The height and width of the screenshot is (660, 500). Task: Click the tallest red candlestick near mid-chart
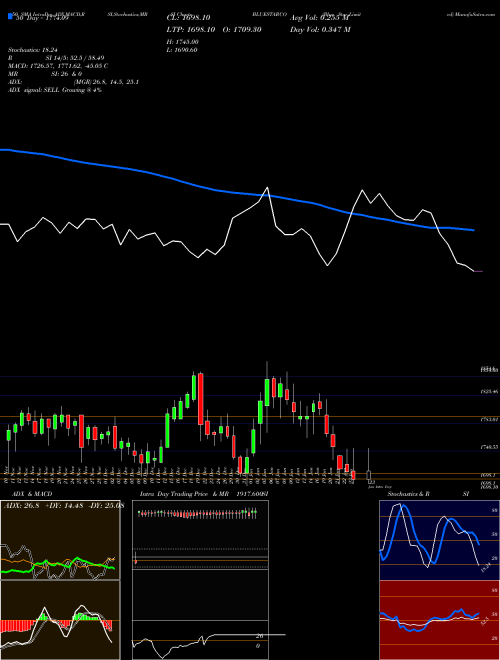pyautogui.click(x=201, y=399)
